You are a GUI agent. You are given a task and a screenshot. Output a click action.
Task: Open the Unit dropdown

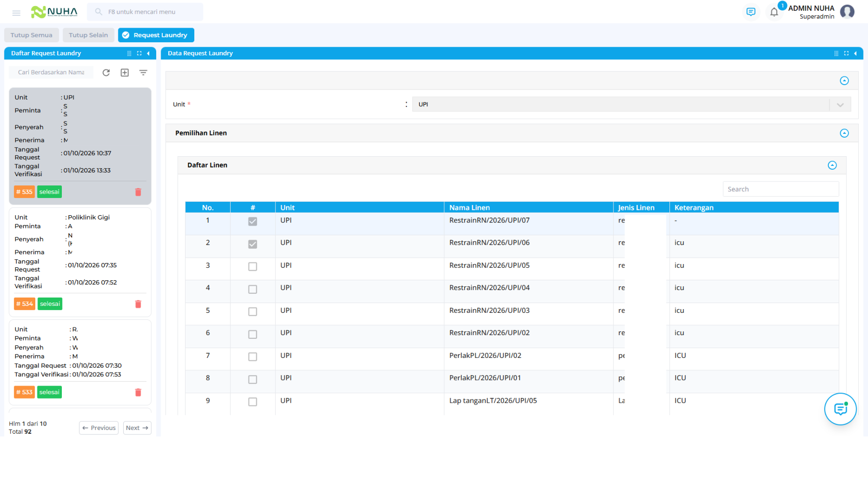pyautogui.click(x=631, y=104)
